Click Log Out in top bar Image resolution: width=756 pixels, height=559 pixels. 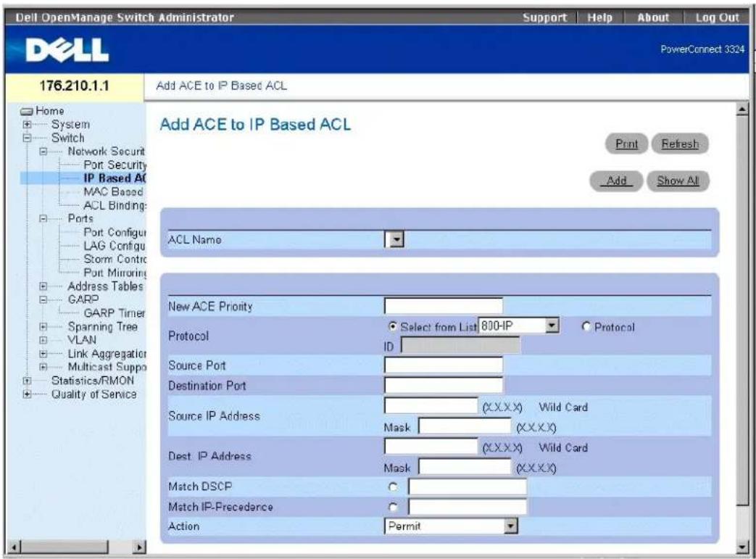click(717, 18)
